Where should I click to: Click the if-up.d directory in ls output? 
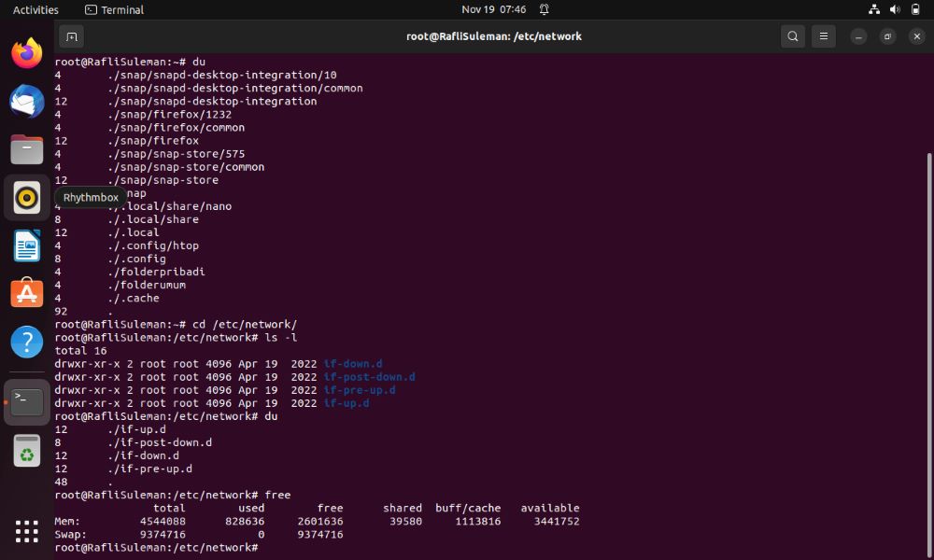pos(347,403)
